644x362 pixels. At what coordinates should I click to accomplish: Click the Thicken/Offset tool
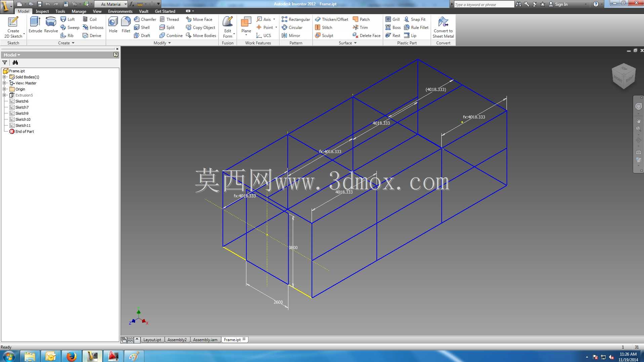pos(332,20)
